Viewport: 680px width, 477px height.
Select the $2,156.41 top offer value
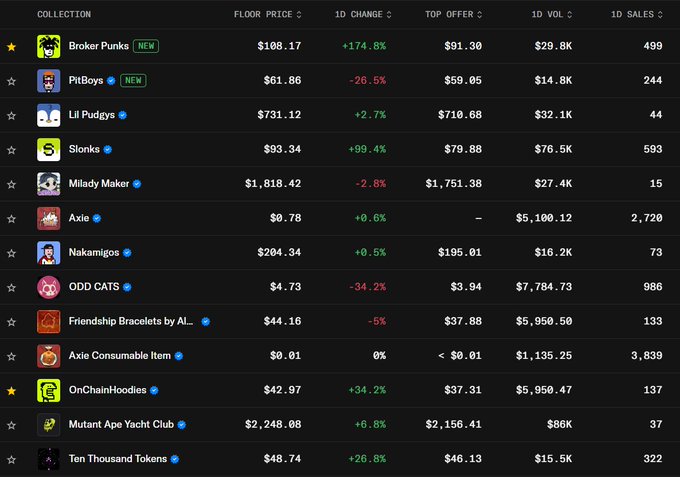click(x=454, y=425)
